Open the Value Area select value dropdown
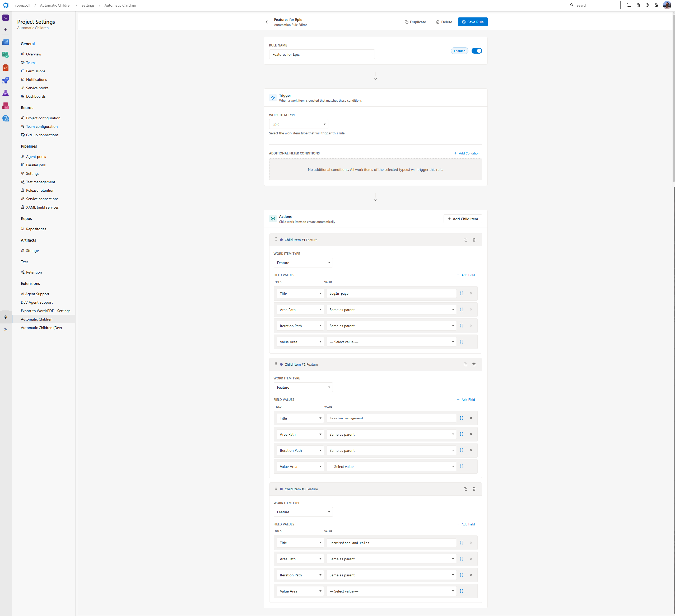The width and height of the screenshot is (675, 616). pos(391,342)
